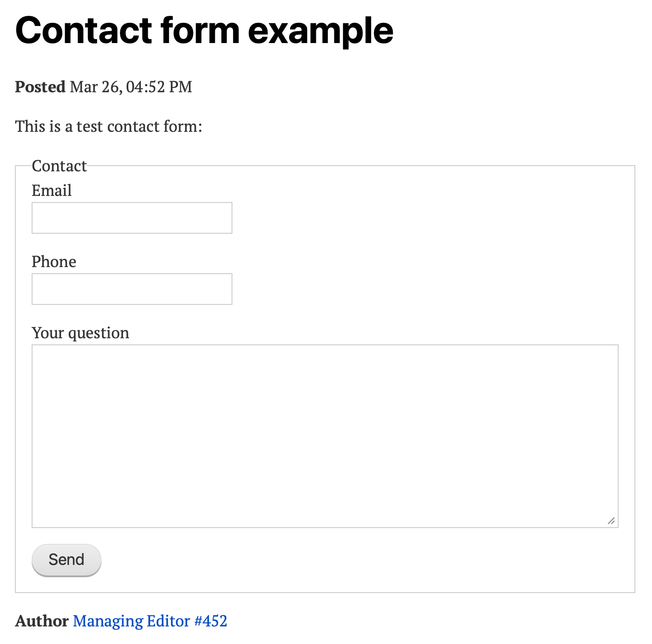The image size is (652, 644).
Task: Click the word 'example' in the page heading
Action: (320, 31)
